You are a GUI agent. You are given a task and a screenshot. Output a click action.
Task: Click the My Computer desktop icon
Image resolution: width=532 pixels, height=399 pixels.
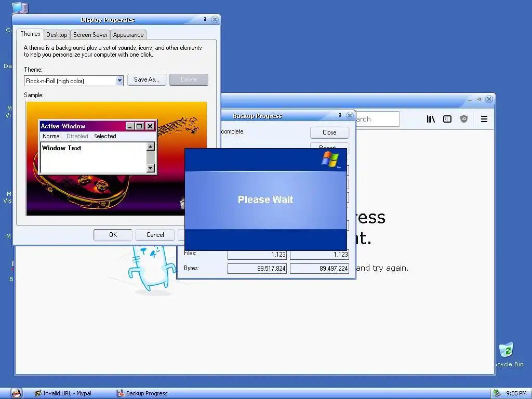click(x=20, y=7)
